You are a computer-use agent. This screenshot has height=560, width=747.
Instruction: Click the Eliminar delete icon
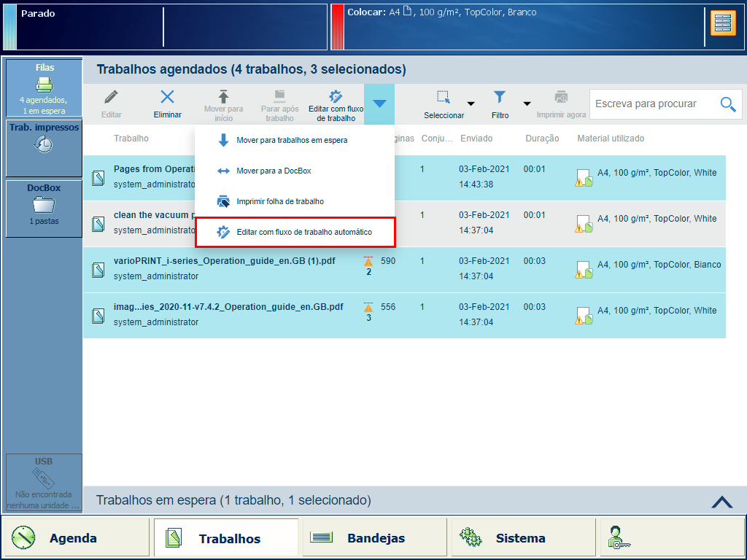pyautogui.click(x=167, y=98)
